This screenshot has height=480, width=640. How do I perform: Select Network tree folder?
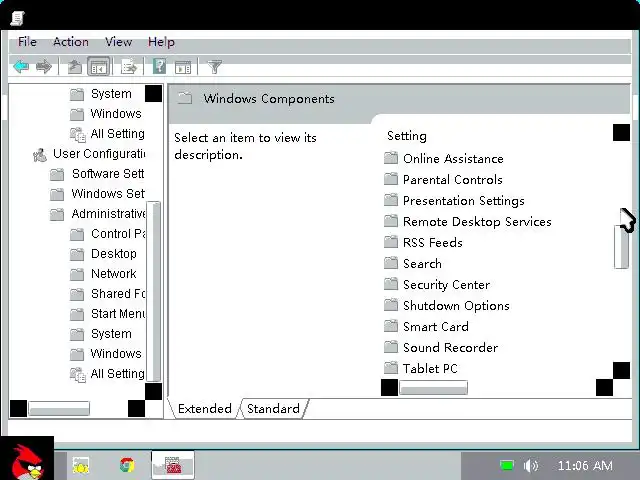pos(114,274)
